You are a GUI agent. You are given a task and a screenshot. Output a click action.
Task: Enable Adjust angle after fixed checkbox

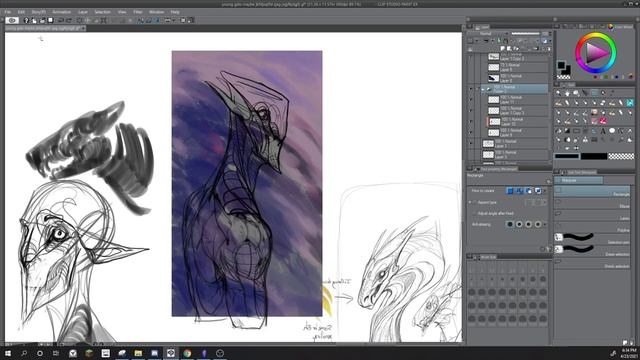(x=474, y=213)
